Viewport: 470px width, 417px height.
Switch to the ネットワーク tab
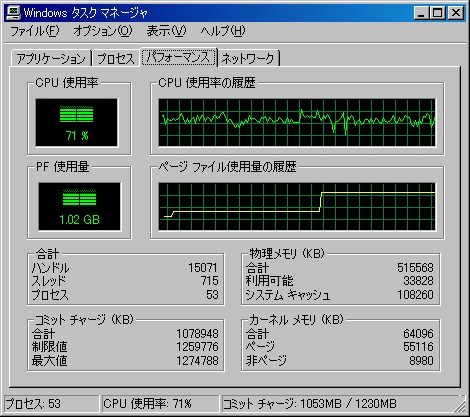point(249,59)
